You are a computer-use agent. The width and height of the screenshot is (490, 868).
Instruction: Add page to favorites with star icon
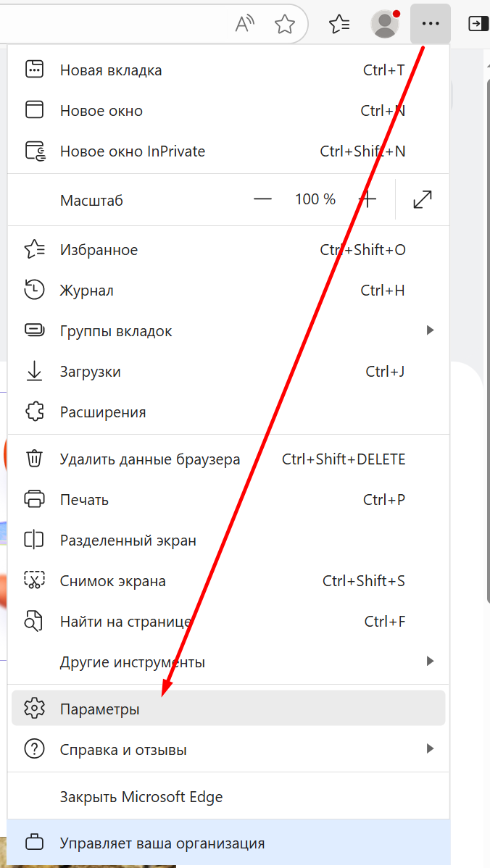[x=284, y=24]
